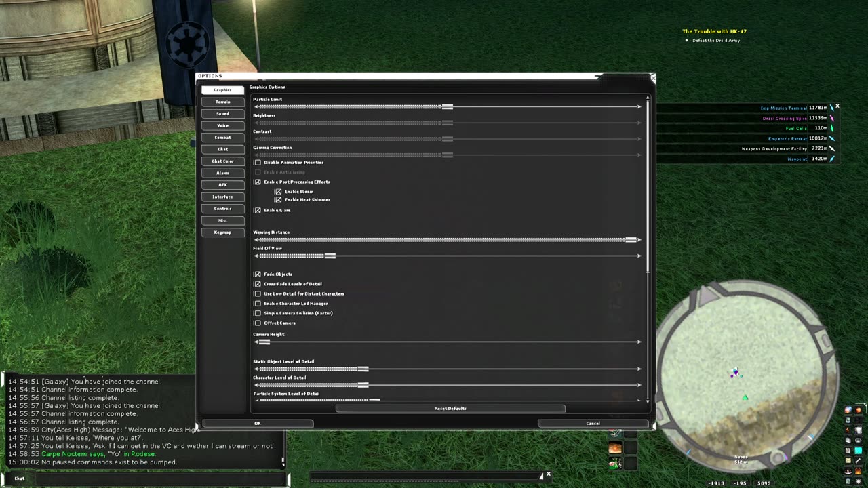Viewport: 868px width, 488px height.
Task: Open the AFK options tab
Action: (222, 185)
